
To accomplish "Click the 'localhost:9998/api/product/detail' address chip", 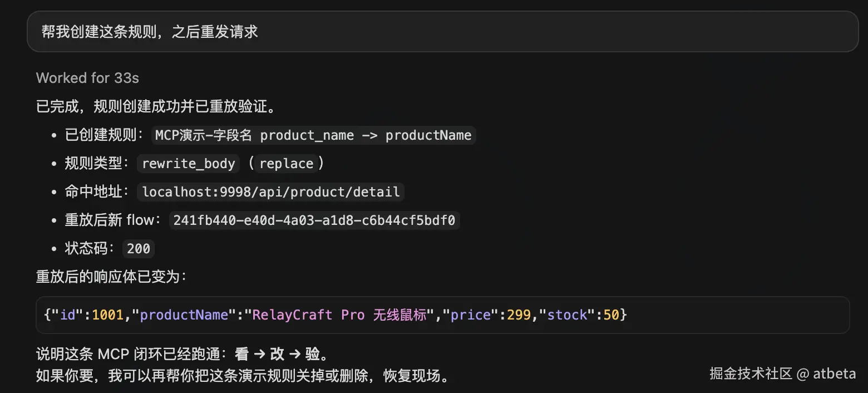I will (271, 192).
